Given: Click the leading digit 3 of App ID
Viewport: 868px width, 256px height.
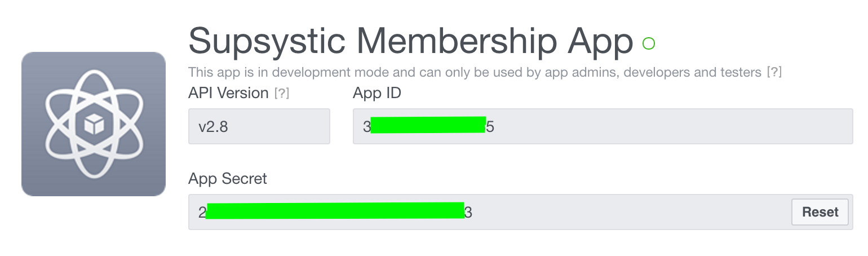Looking at the screenshot, I should pos(367,127).
